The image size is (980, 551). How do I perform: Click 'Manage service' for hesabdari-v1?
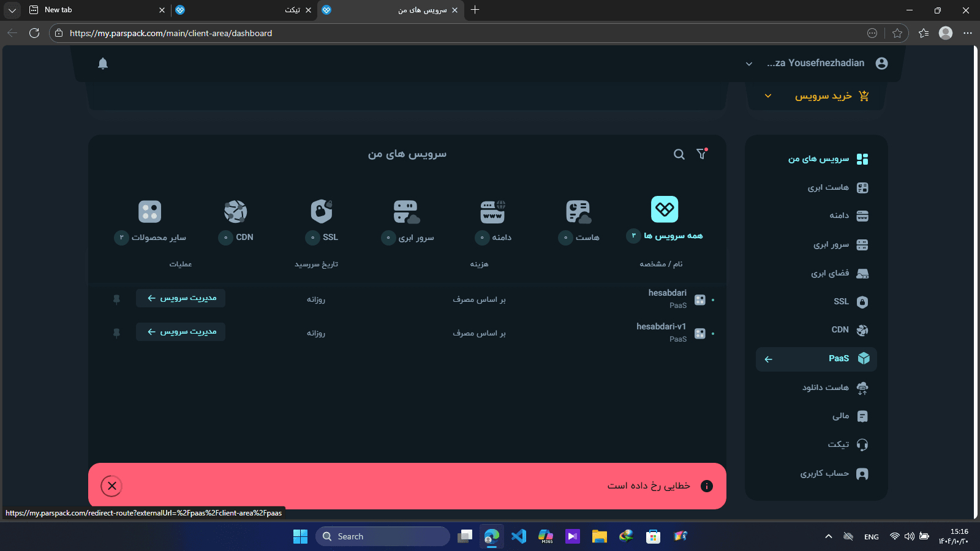[x=181, y=332]
